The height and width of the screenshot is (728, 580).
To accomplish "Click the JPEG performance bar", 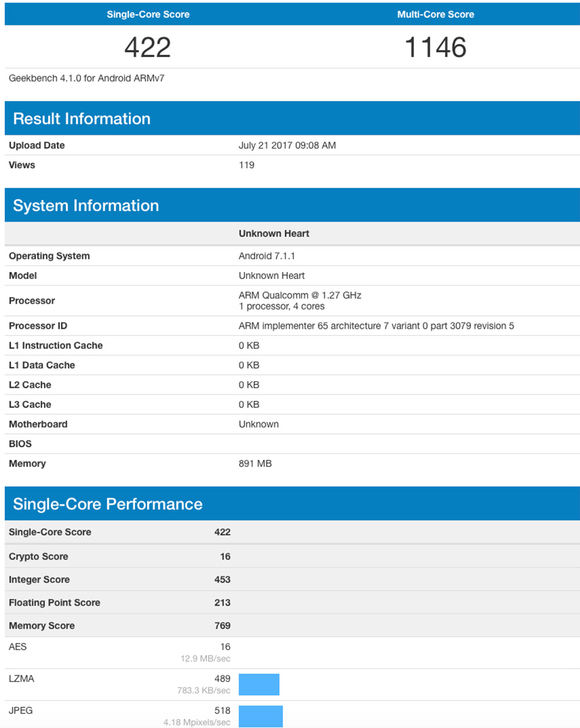I will [261, 716].
